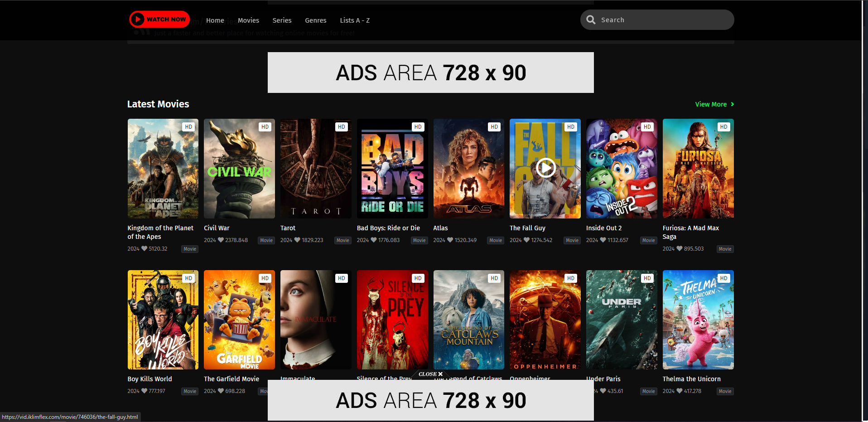The width and height of the screenshot is (868, 422).
Task: Click heart icon under Kingdom of the Planet of the Apes
Action: 144,248
